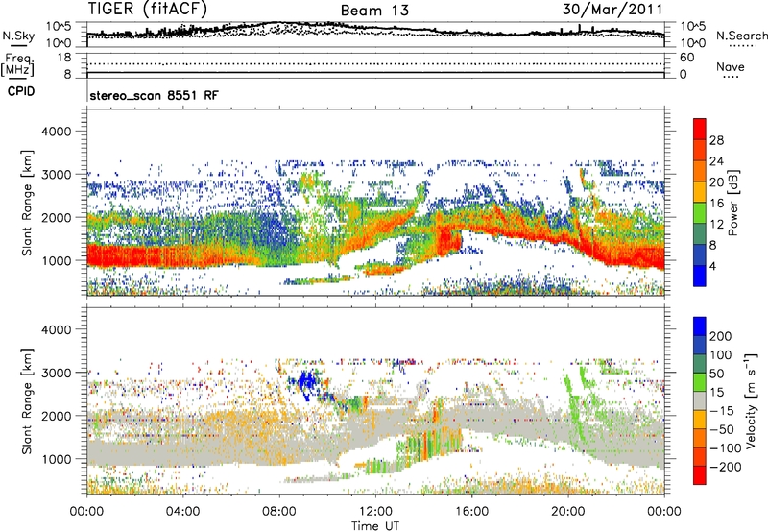Click the power plot 'Slant Range [km]' label
This screenshot has width=768, height=532.
coord(27,203)
